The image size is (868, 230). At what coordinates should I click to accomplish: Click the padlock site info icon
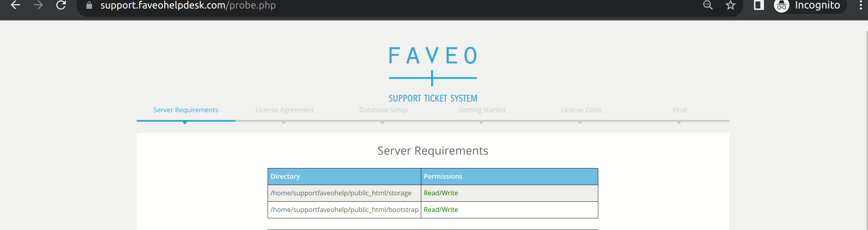point(89,5)
